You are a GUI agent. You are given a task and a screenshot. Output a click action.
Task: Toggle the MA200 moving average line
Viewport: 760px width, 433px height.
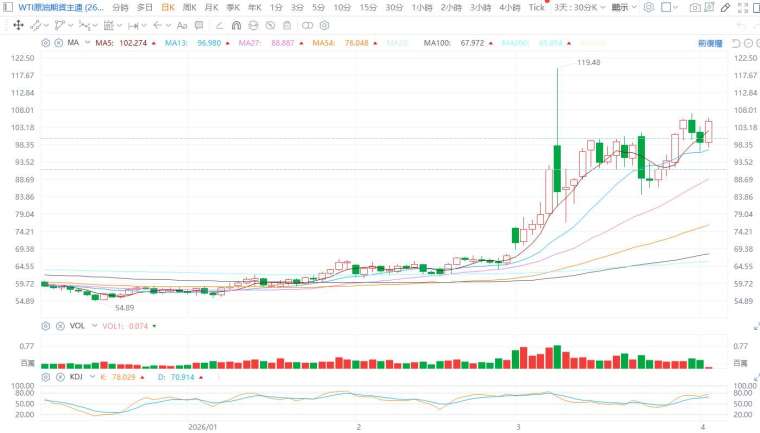[515, 43]
